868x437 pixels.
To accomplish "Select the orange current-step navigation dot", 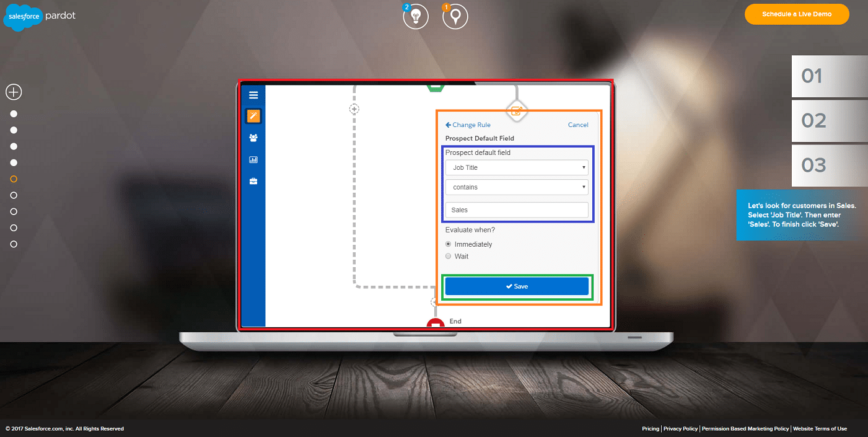I will coord(14,179).
